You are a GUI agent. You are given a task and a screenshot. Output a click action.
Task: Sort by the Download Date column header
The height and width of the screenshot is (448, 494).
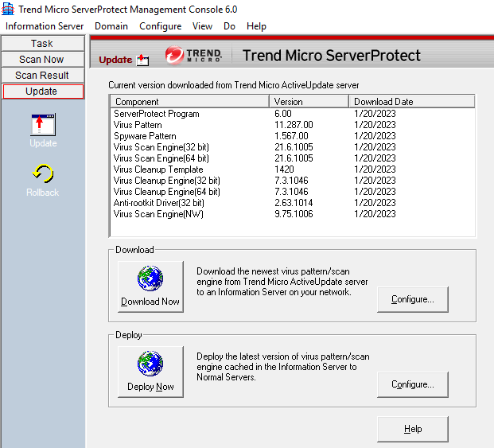(x=412, y=102)
